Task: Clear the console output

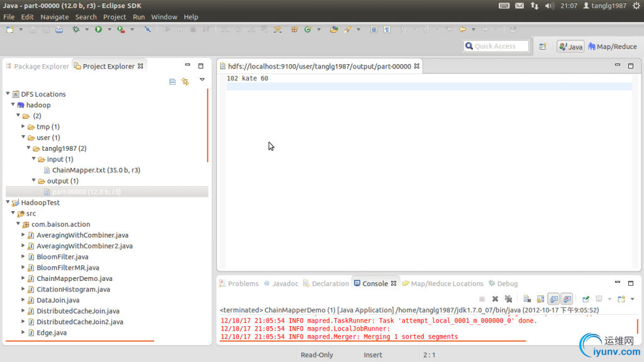Action: pos(527,299)
